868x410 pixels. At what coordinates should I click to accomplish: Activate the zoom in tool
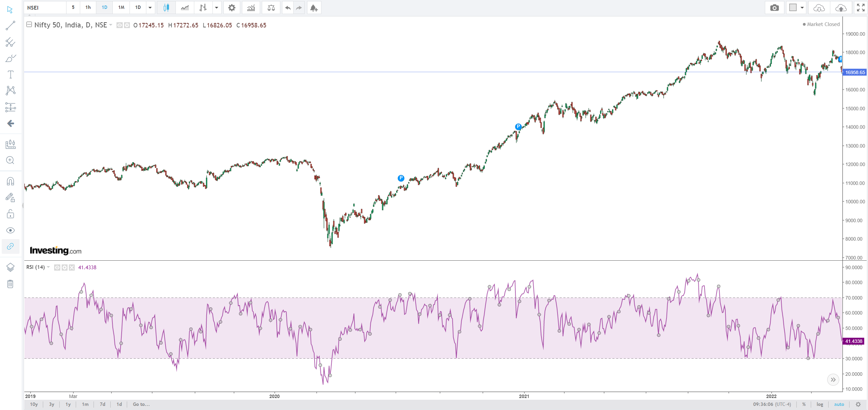(x=10, y=160)
